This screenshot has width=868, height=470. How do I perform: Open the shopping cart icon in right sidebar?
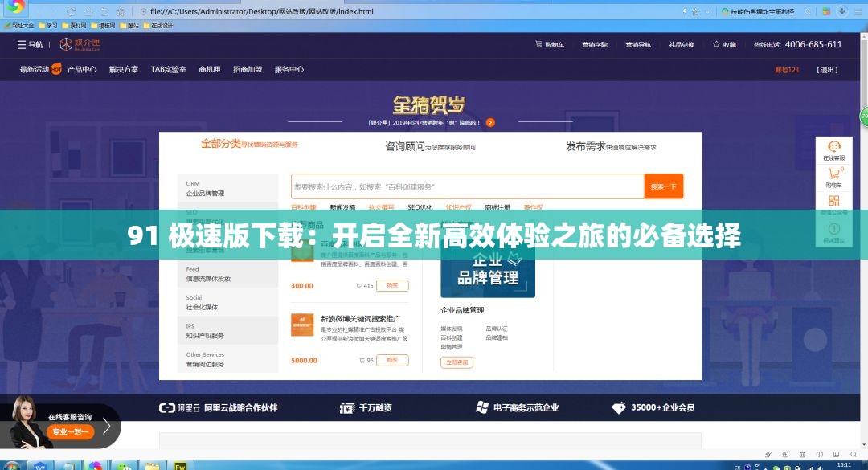coord(833,173)
